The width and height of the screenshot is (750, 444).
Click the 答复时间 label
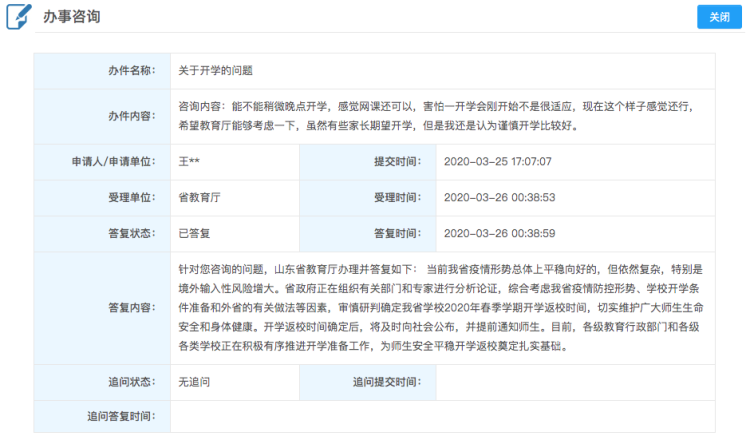pos(397,233)
